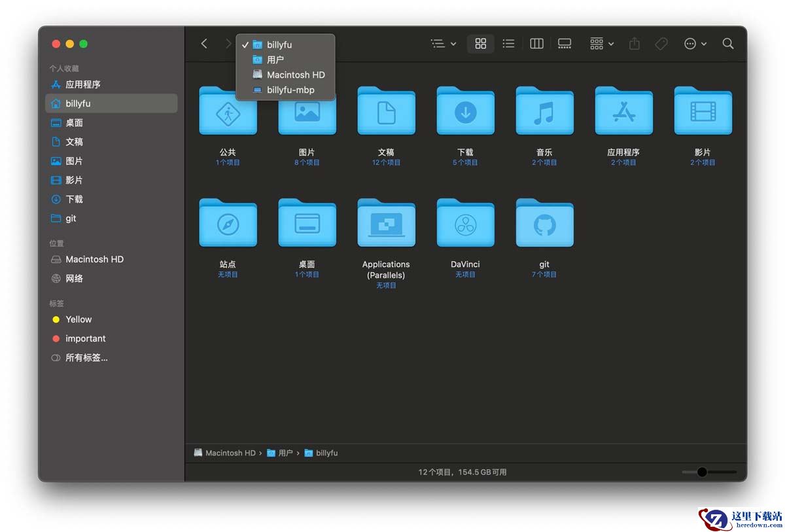
Task: Click the Share toolbar icon
Action: coord(634,44)
